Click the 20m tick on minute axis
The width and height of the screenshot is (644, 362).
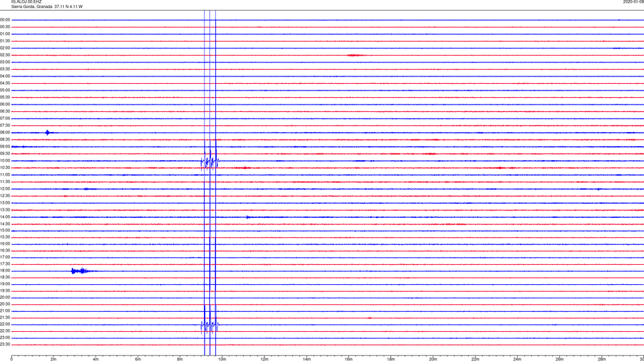tap(433, 359)
